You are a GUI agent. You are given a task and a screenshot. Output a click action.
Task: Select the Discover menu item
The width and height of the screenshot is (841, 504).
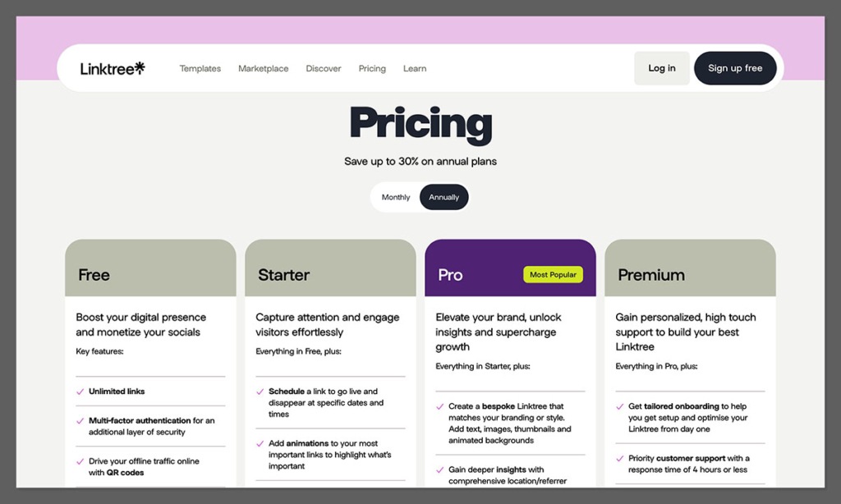coord(323,69)
